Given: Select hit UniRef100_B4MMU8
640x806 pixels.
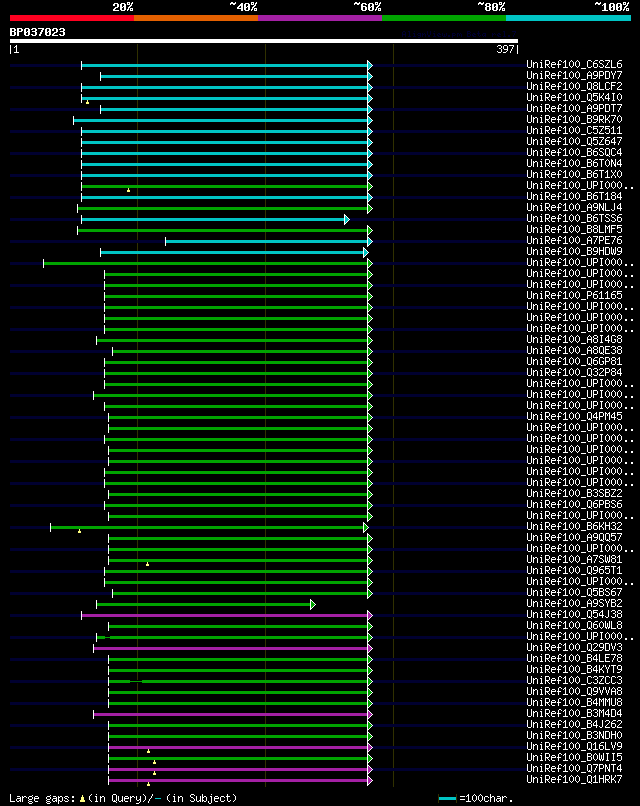Looking at the screenshot, I should (574, 703).
